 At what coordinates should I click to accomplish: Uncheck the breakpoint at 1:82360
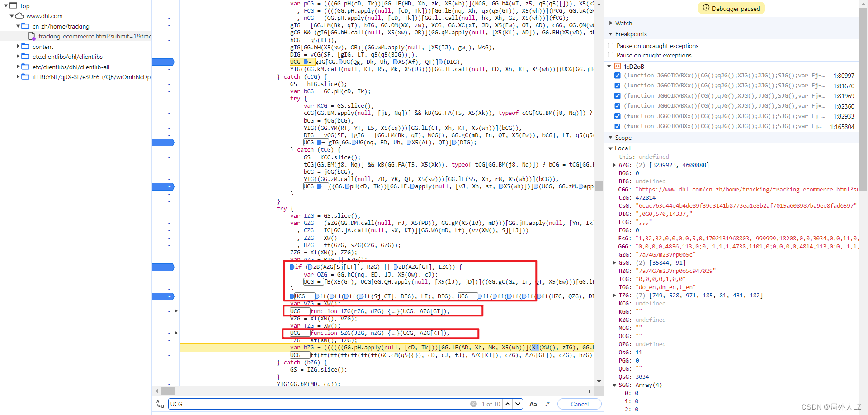(x=618, y=106)
